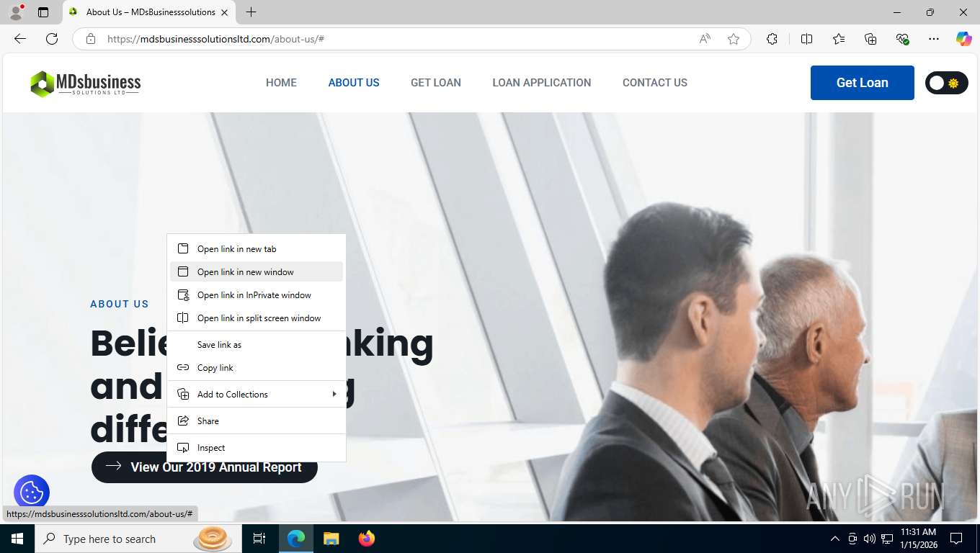Image resolution: width=980 pixels, height=553 pixels.
Task: Go to the HOME nav link
Action: coord(281,83)
